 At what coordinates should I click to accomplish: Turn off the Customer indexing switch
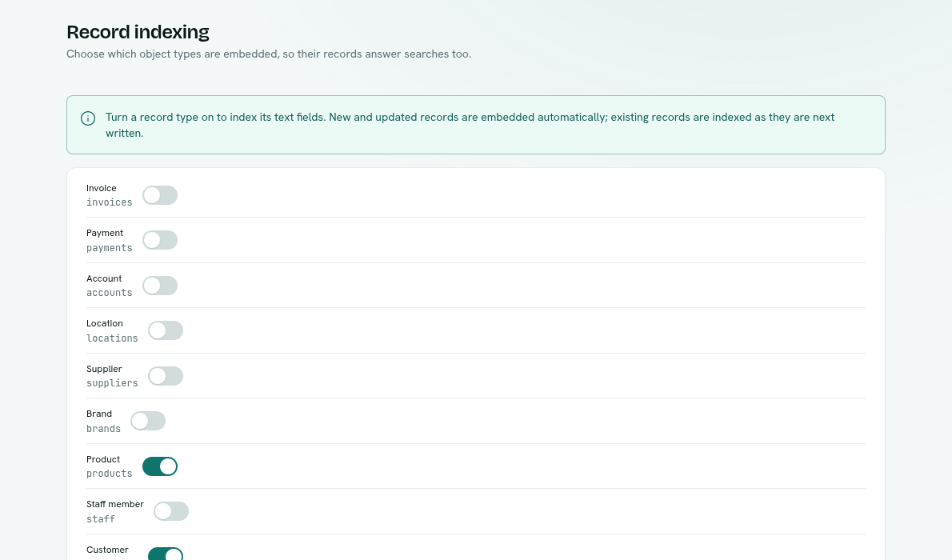[x=166, y=554]
